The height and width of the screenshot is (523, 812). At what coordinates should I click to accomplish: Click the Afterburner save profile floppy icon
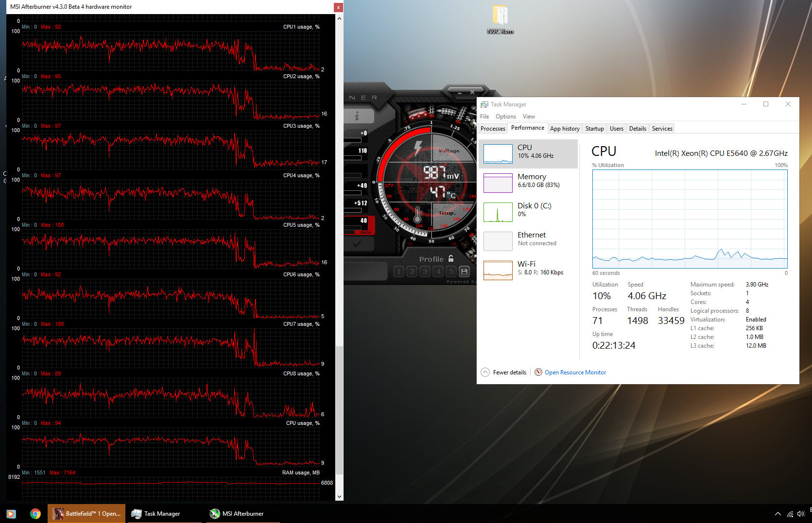click(465, 271)
